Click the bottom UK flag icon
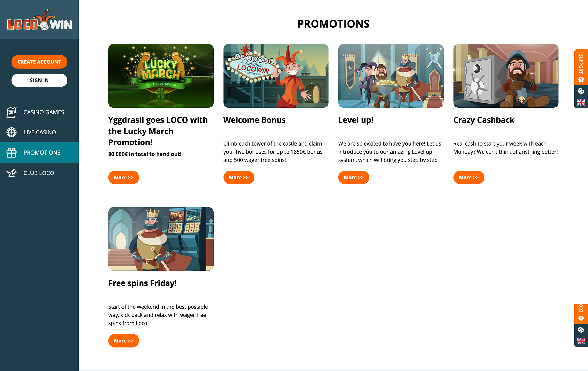Image resolution: width=588 pixels, height=371 pixels. (x=581, y=341)
